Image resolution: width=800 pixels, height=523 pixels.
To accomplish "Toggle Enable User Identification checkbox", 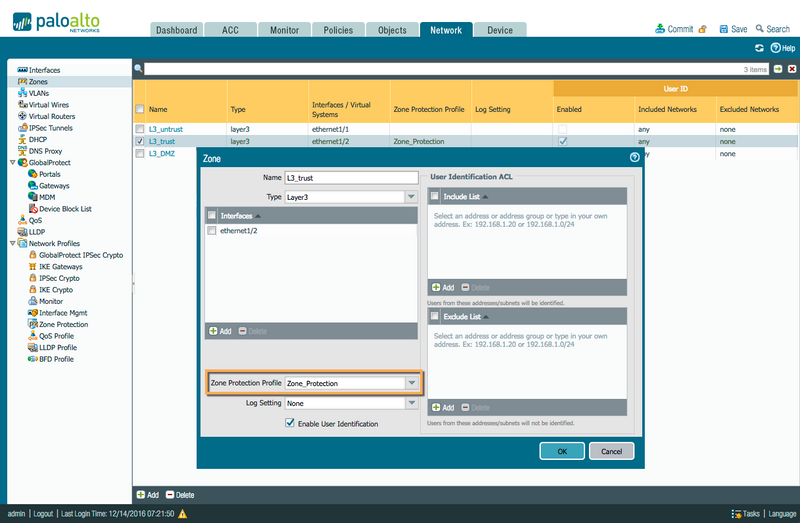I will (290, 423).
